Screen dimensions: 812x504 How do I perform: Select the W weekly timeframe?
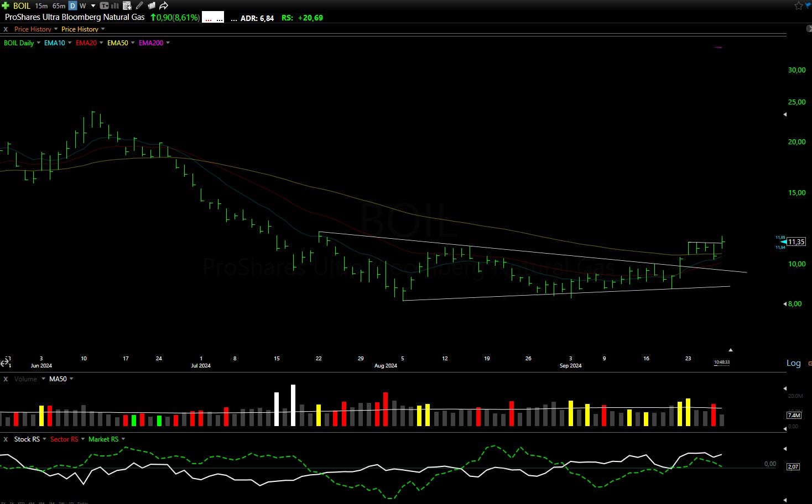pos(83,6)
